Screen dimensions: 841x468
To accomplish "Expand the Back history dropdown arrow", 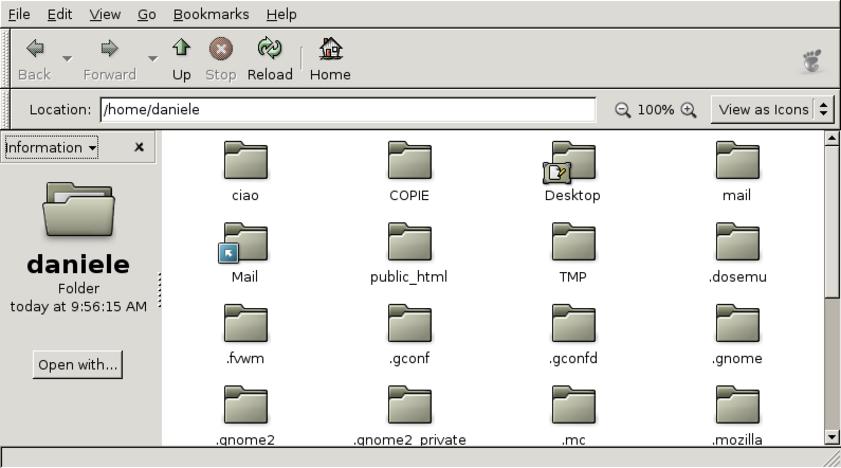I will click(67, 58).
